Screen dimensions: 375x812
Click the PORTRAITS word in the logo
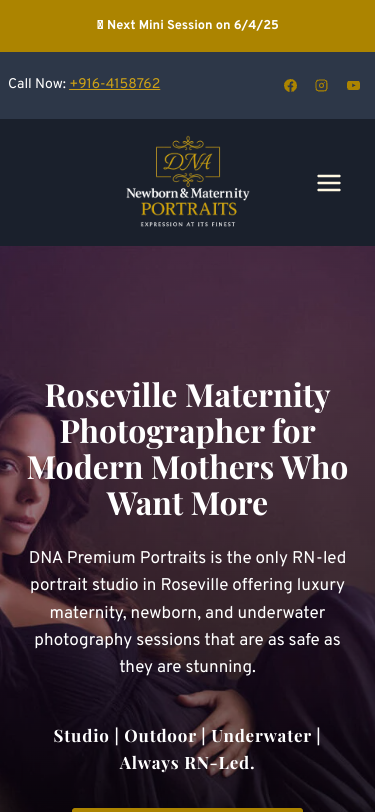coord(189,209)
